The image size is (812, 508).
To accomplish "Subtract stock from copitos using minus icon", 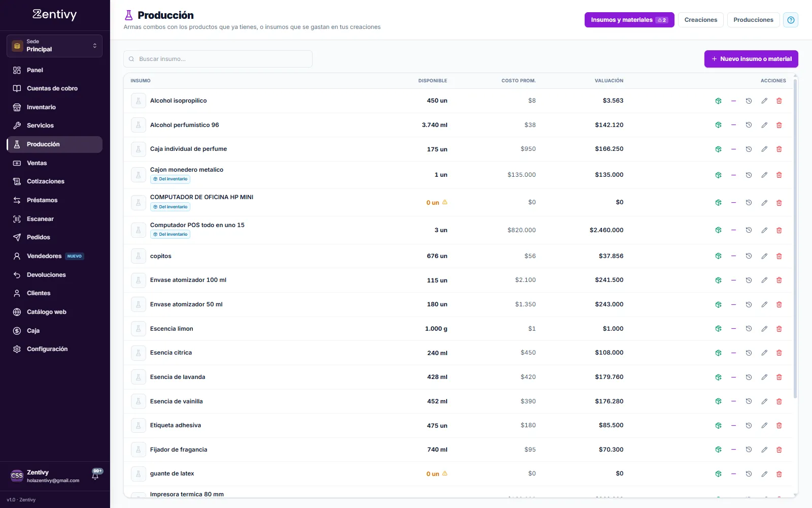I will [733, 256].
